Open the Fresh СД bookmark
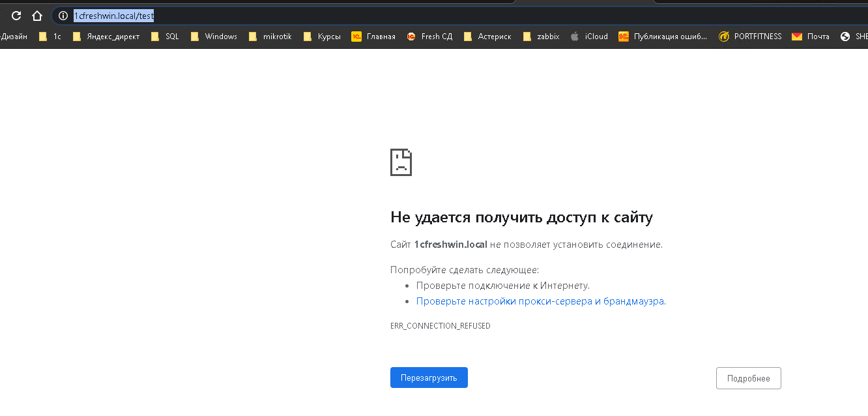 [429, 37]
